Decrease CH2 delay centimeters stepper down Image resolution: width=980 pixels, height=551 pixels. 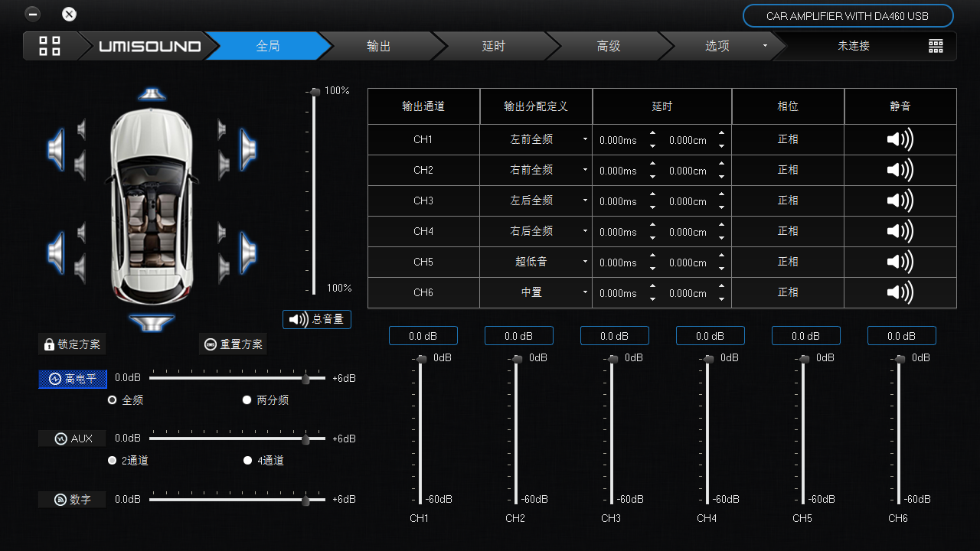coord(721,177)
